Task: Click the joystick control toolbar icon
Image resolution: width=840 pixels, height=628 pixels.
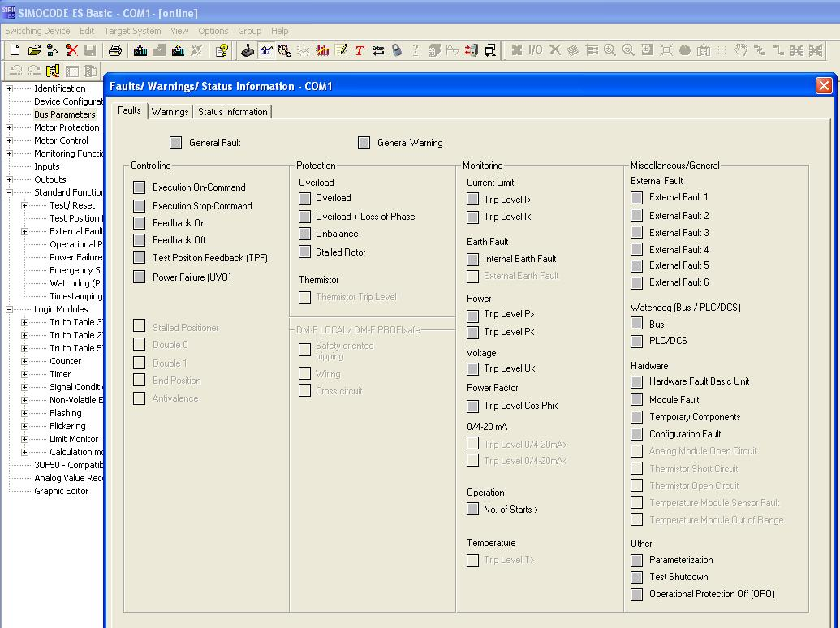Action: (x=248, y=50)
